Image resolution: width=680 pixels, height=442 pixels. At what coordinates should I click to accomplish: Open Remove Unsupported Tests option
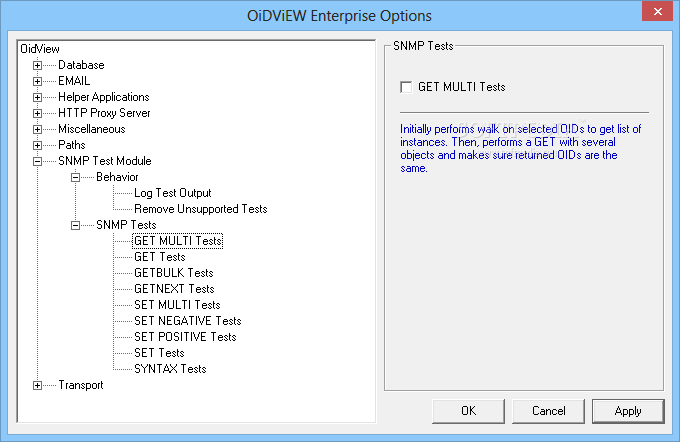(201, 209)
